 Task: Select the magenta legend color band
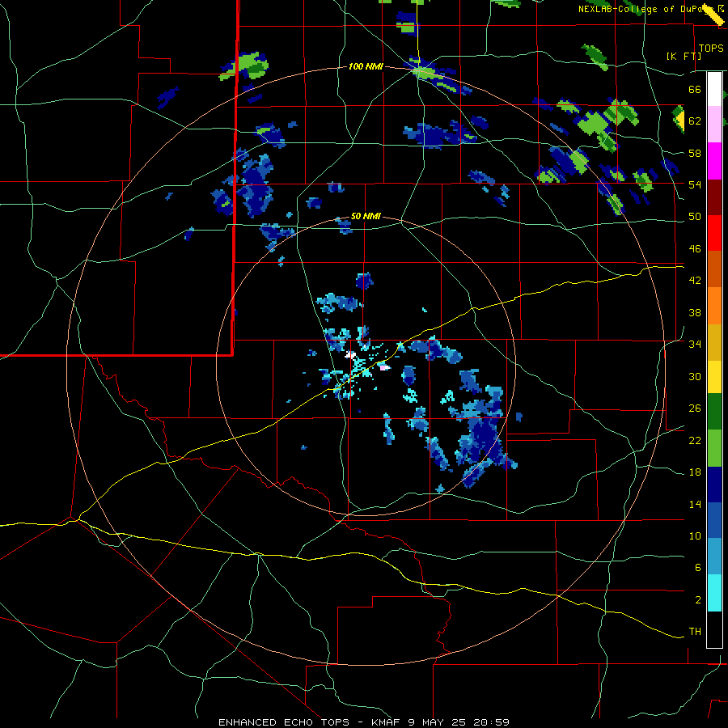pyautogui.click(x=714, y=161)
